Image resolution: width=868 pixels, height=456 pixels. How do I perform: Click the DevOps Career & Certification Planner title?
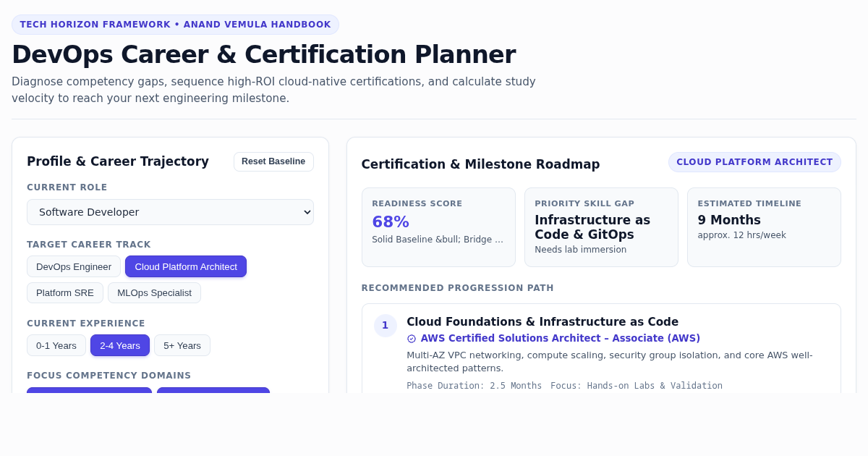pos(264,54)
